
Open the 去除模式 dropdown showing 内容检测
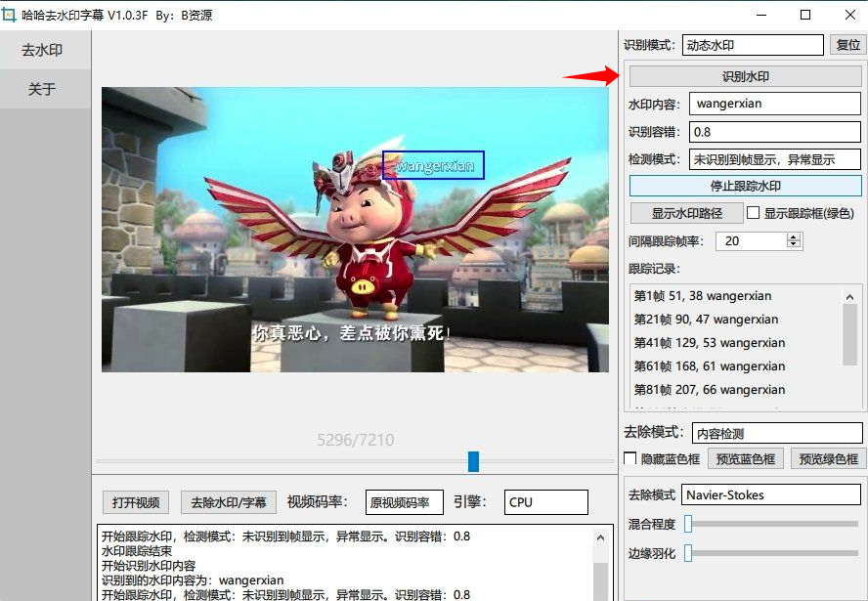[x=777, y=433]
